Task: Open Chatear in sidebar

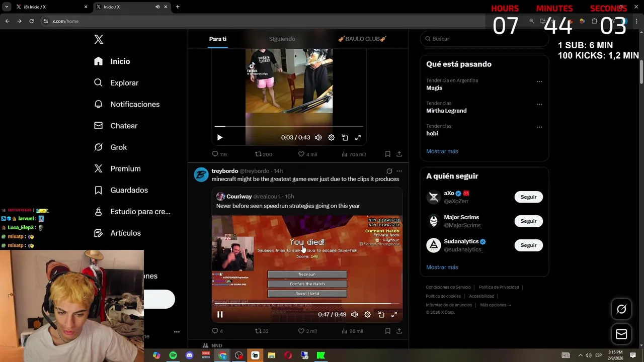Action: pyautogui.click(x=116, y=126)
